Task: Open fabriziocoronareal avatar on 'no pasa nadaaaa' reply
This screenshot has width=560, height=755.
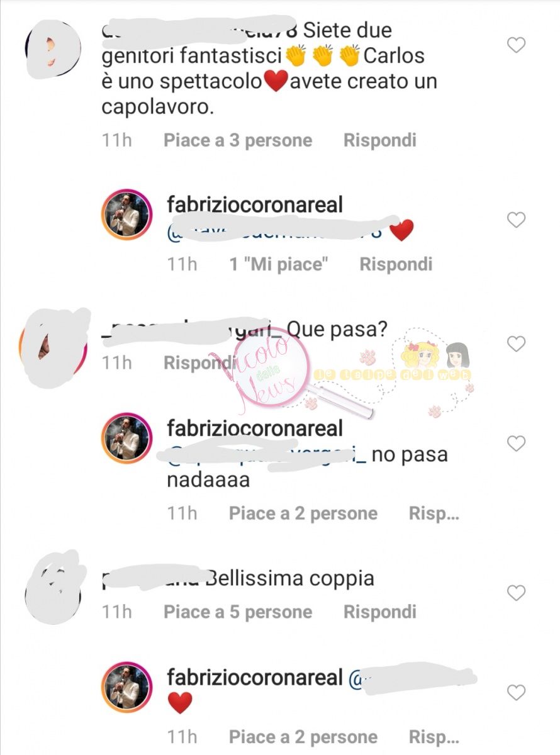Action: 126,439
